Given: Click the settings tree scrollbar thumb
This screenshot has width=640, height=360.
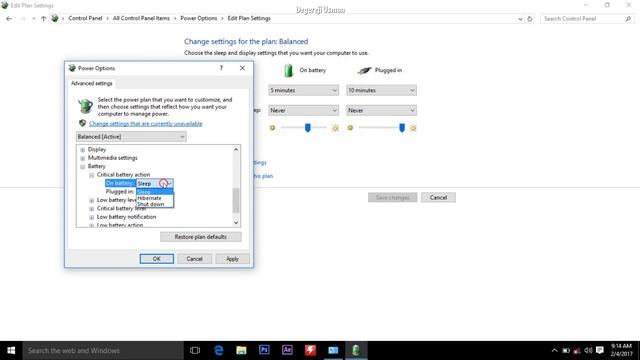Looking at the screenshot, I should pyautogui.click(x=236, y=200).
